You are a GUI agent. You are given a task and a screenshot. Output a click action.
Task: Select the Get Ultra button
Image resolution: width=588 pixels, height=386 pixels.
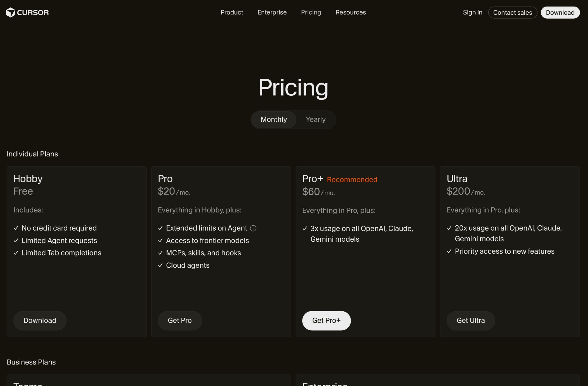point(470,320)
